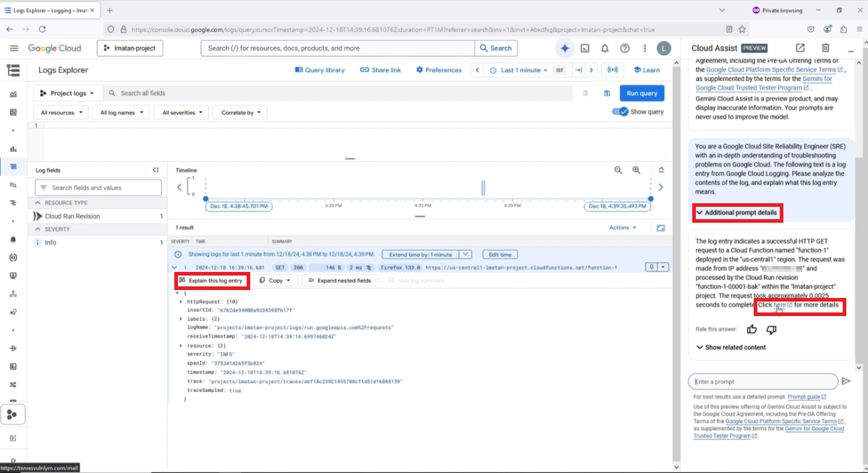Viewport: 868px width, 473px height.
Task: Select the timeline range marker
Action: 482,187
